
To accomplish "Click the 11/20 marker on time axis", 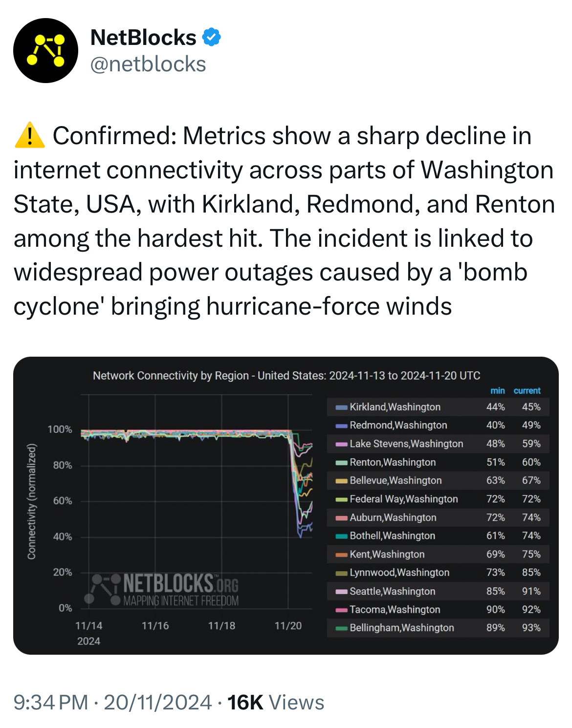I will 288,625.
